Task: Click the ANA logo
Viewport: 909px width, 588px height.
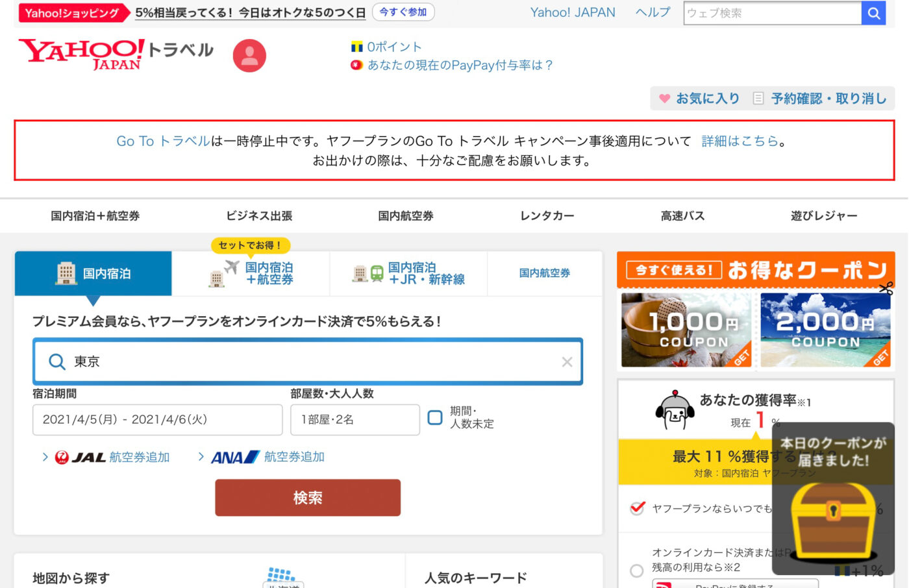Action: [x=235, y=458]
